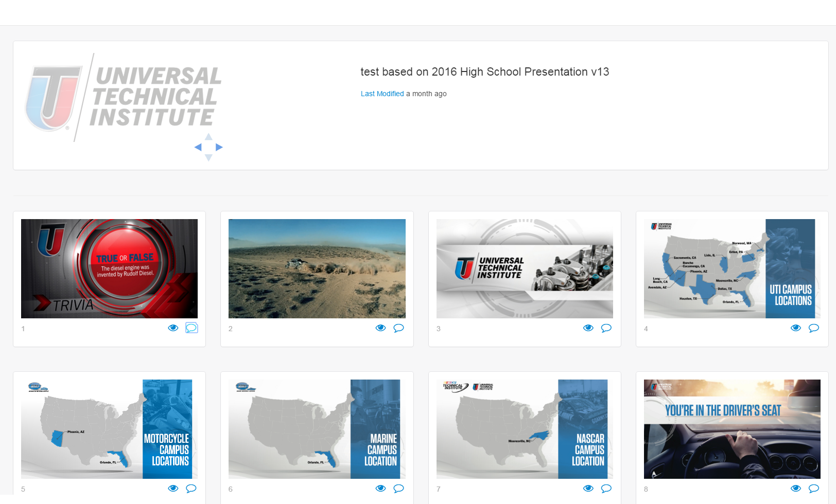
Task: Open comments for slide 7
Action: click(x=606, y=489)
